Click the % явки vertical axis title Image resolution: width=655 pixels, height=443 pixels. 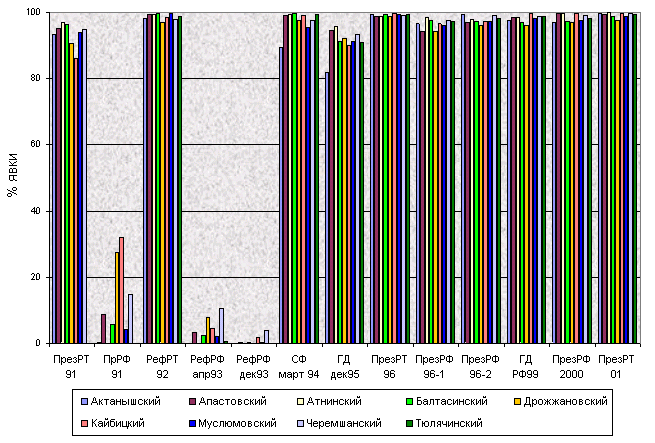tap(13, 175)
